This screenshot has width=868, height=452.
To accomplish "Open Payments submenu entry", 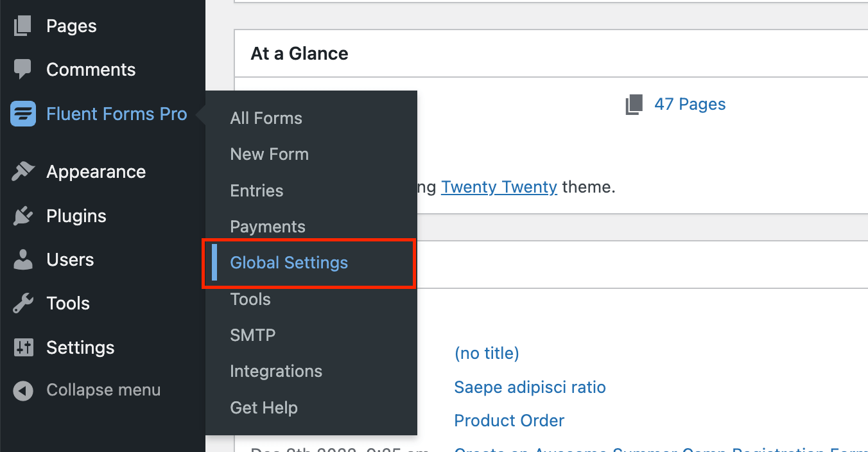I will point(268,227).
